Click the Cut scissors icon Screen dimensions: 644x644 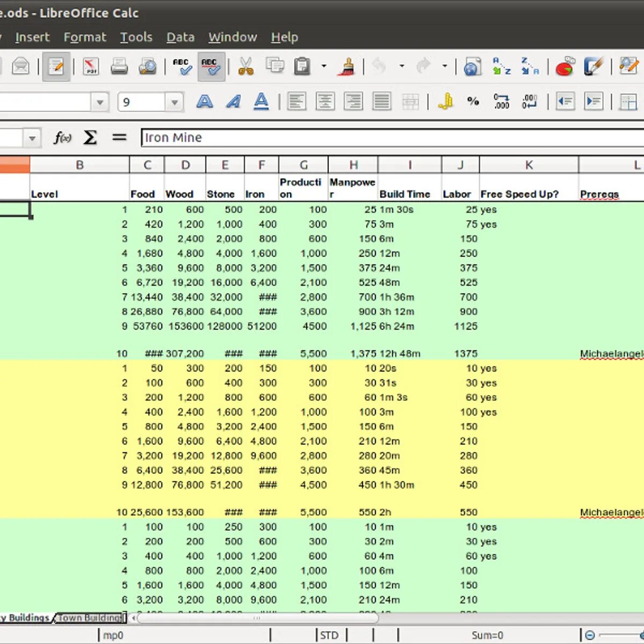click(246, 67)
